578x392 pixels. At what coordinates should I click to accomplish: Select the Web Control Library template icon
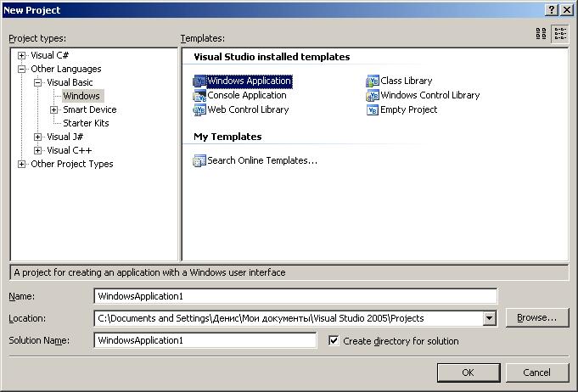pyautogui.click(x=199, y=109)
